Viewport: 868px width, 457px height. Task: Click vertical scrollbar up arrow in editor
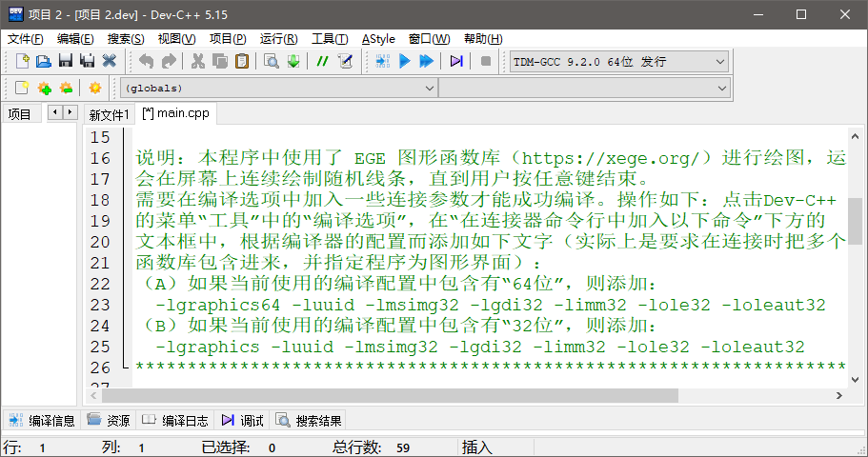855,136
